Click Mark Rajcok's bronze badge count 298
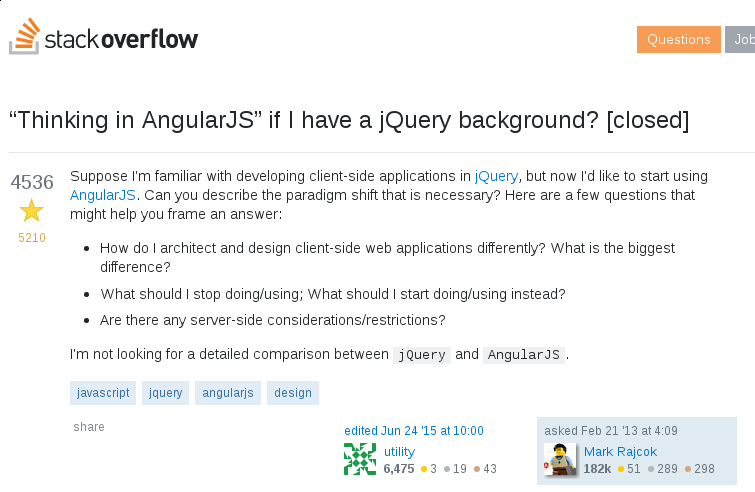The height and width of the screenshot is (492, 755). (700, 469)
